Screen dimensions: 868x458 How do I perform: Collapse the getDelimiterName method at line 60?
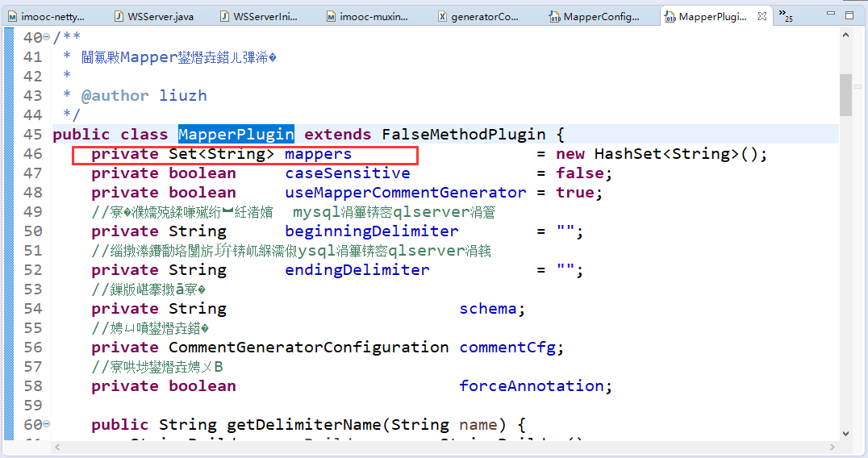pyautogui.click(x=47, y=423)
